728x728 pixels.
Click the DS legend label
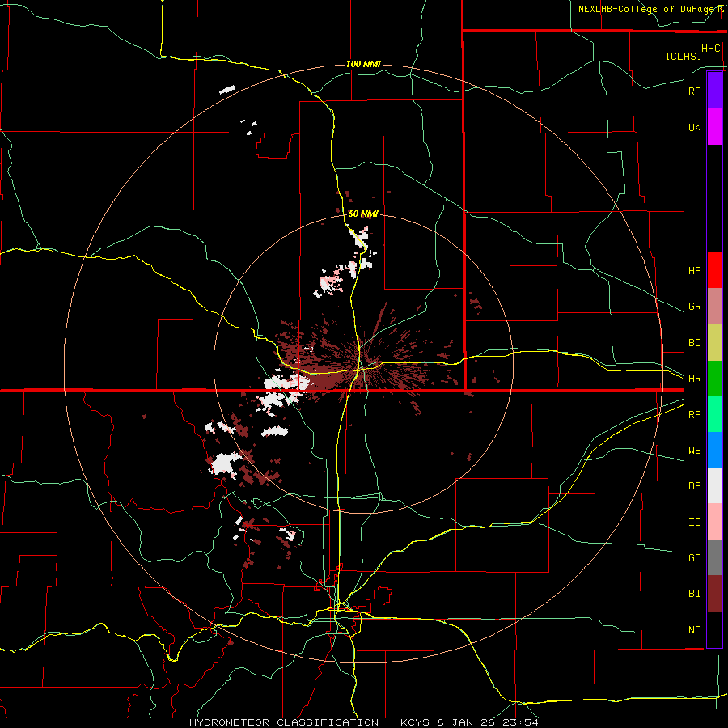pos(694,486)
